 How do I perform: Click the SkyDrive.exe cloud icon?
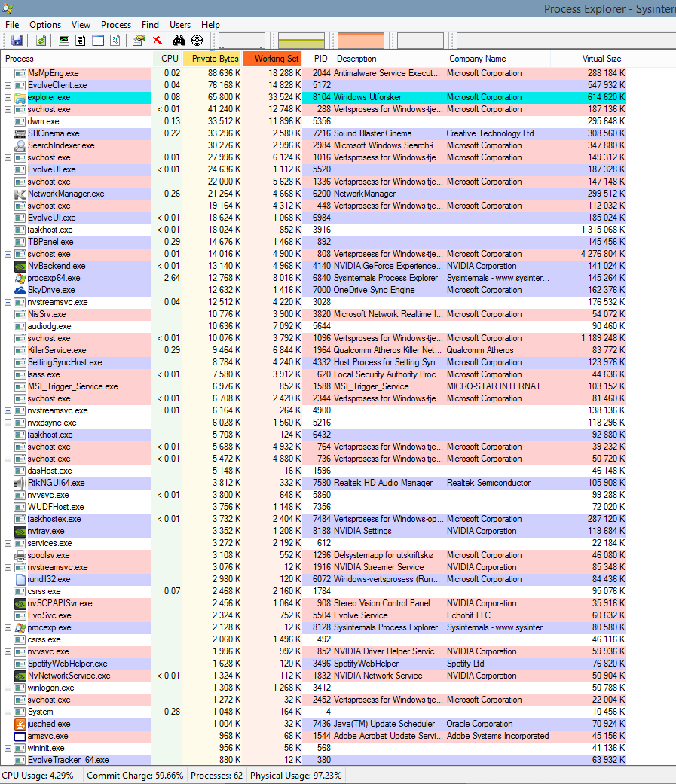point(20,290)
